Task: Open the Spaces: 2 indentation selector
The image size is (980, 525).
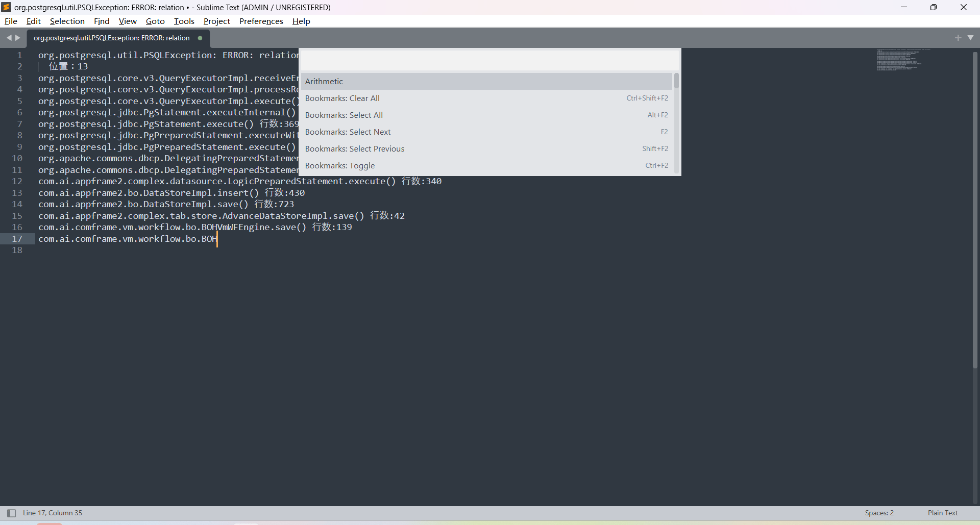Action: [879, 513]
